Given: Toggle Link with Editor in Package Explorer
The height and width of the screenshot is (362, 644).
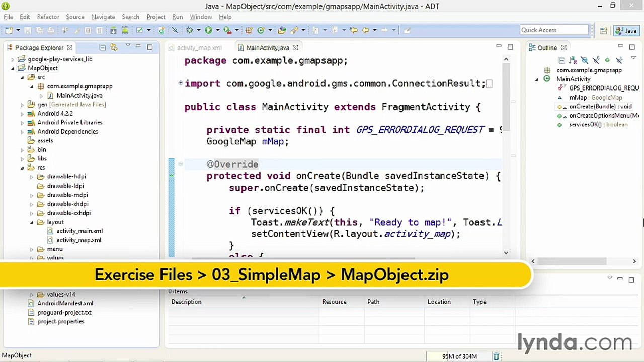Looking at the screenshot, I should click(x=114, y=47).
